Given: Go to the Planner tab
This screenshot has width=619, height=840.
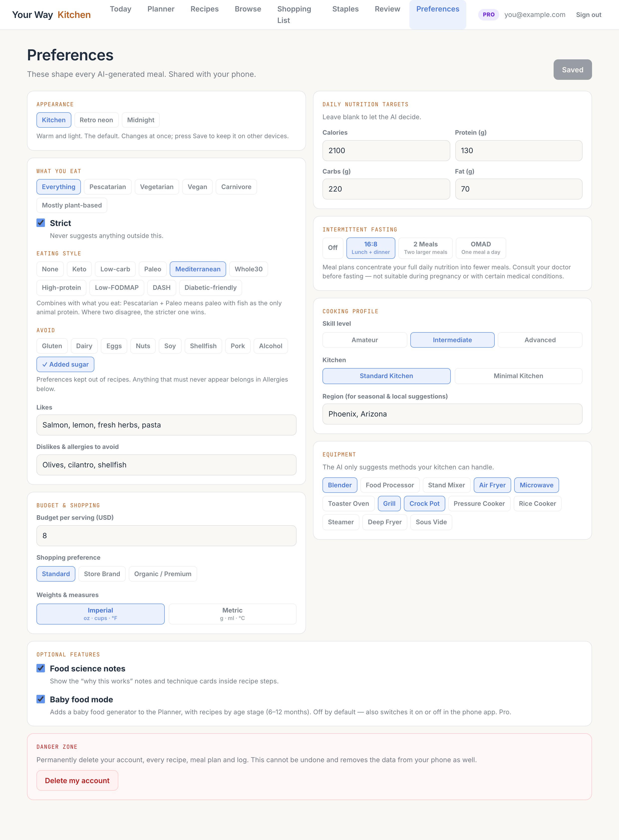Looking at the screenshot, I should tap(161, 9).
